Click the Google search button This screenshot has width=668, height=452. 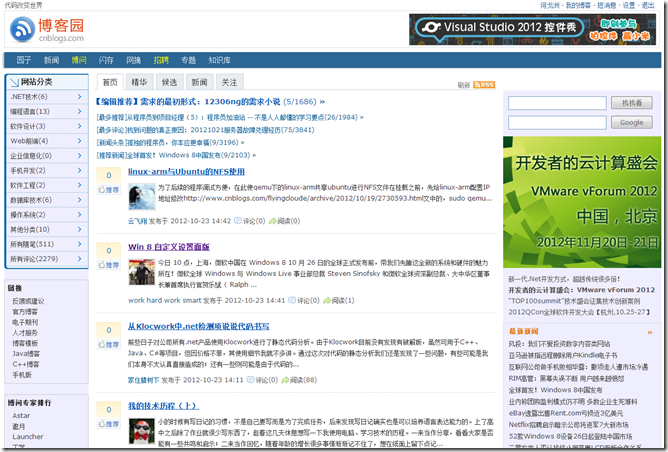[632, 122]
